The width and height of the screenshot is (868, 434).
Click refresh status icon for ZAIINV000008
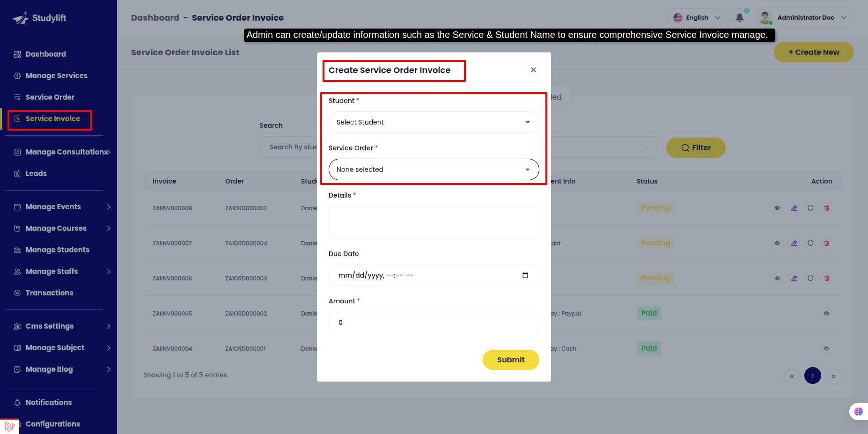click(810, 208)
